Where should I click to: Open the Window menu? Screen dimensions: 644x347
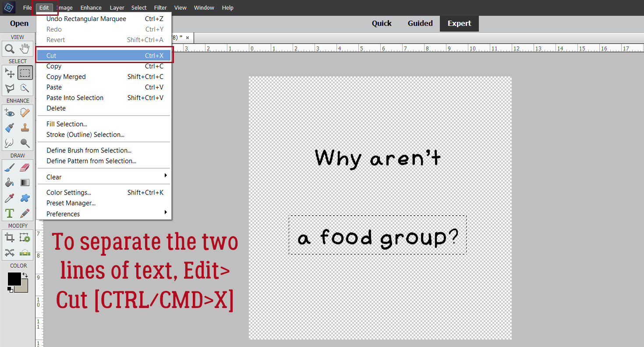click(204, 8)
